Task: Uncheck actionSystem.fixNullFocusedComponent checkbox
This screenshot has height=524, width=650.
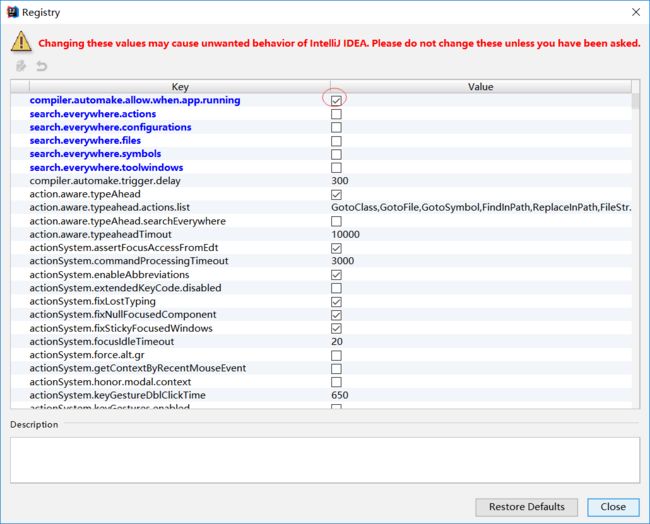Action: [x=336, y=315]
